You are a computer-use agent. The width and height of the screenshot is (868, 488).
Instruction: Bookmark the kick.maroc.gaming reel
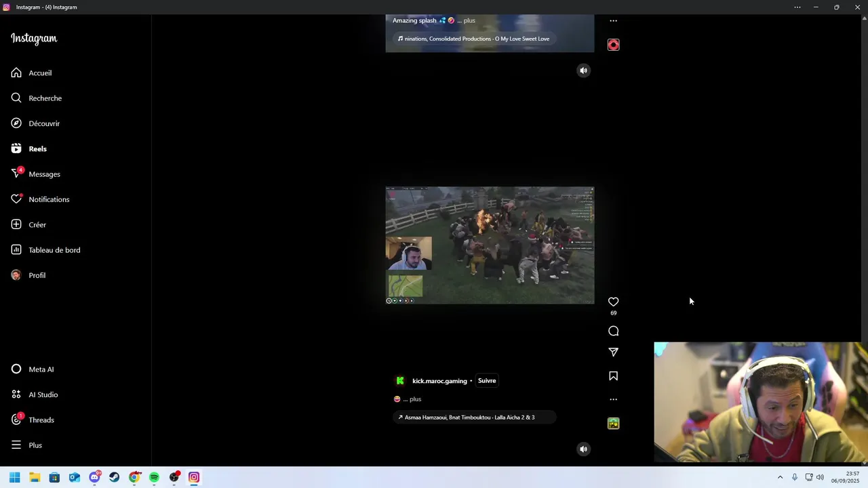coord(613,375)
